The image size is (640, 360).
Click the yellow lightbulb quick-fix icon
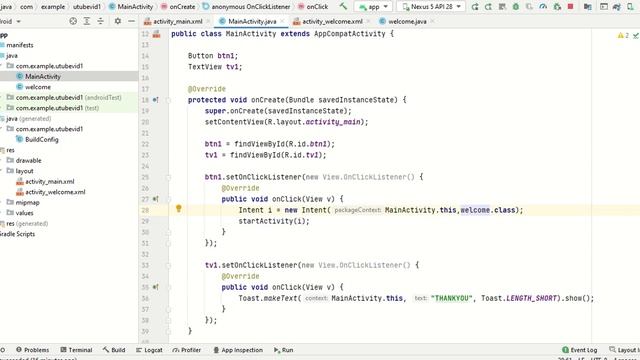178,209
